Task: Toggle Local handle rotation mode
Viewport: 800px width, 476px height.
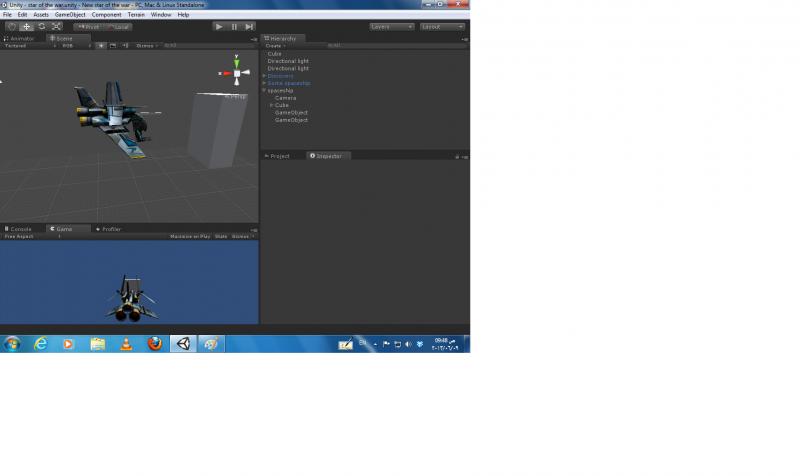Action: 118,27
